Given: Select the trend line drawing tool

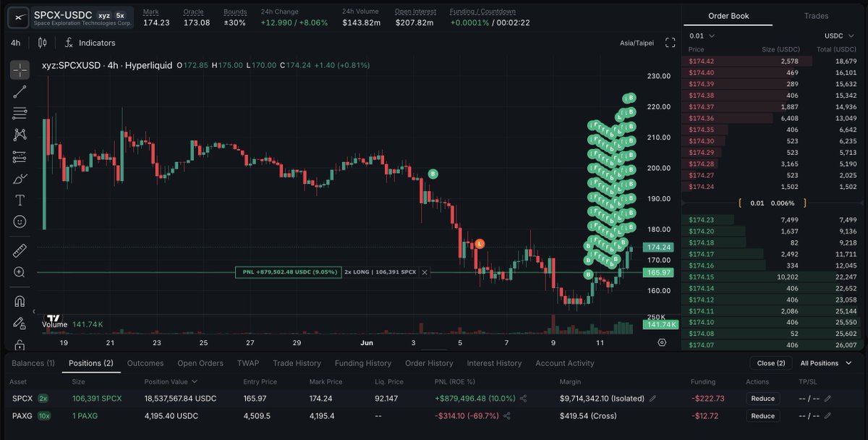Looking at the screenshot, I should 20,91.
